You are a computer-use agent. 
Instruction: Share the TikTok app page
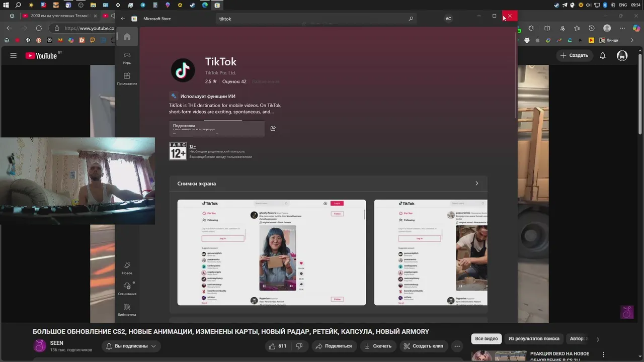273,128
